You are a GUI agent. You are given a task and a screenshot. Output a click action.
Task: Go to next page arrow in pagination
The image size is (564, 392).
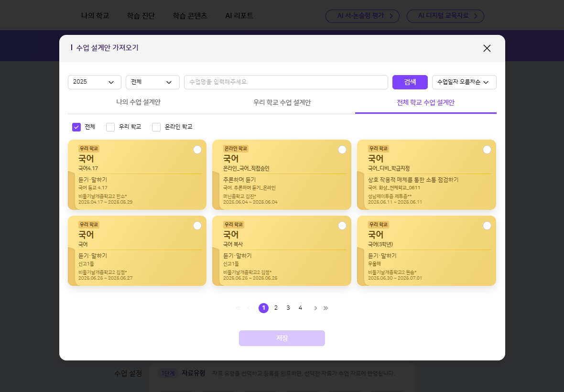[x=315, y=308]
